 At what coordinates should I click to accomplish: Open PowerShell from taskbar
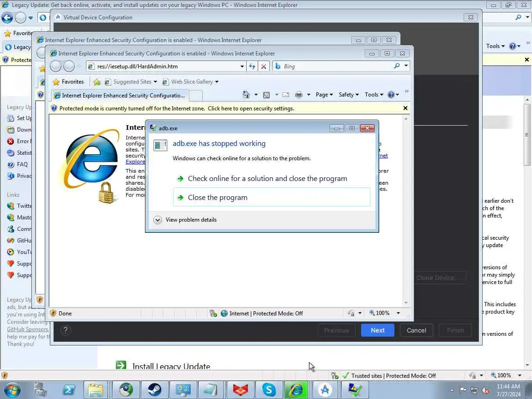[69, 390]
